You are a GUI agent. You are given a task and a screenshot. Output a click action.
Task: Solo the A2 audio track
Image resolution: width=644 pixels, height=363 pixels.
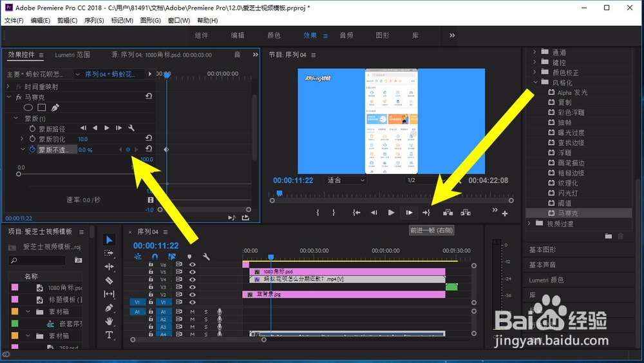pyautogui.click(x=206, y=319)
